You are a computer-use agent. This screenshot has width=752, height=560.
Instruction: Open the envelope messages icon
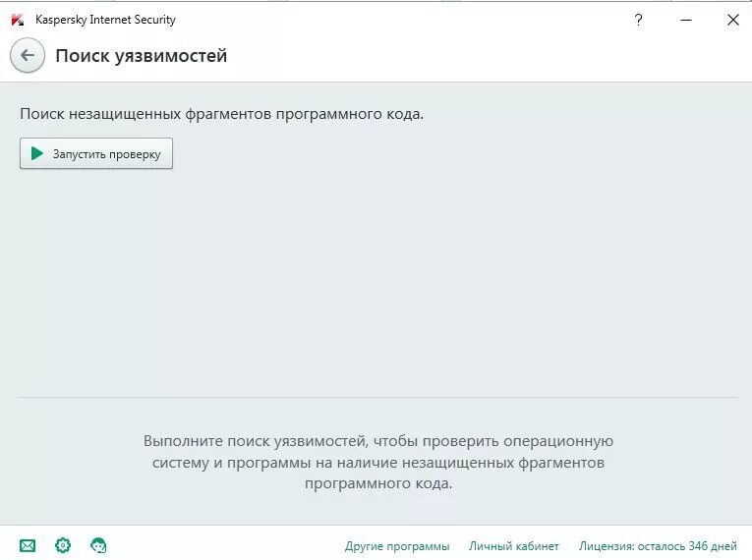28,545
